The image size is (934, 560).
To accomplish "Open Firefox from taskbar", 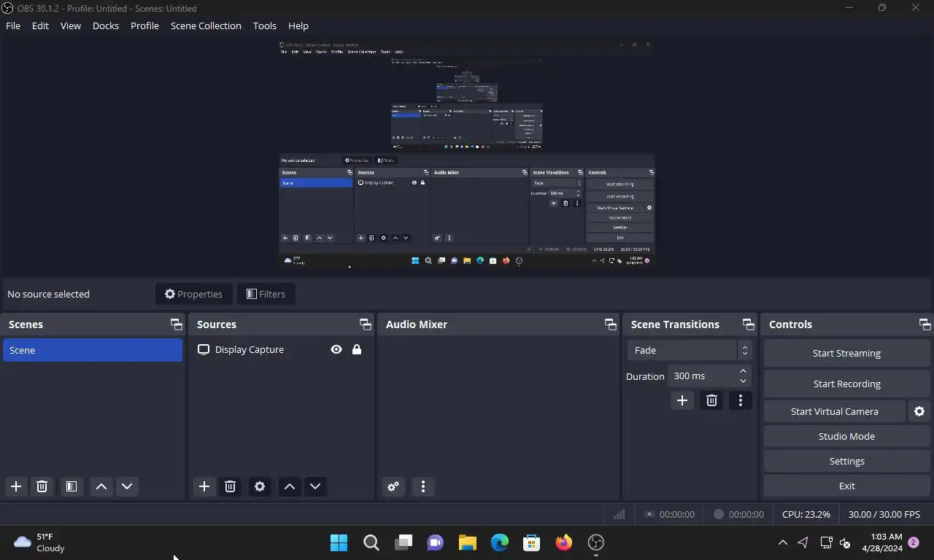I will [x=563, y=542].
